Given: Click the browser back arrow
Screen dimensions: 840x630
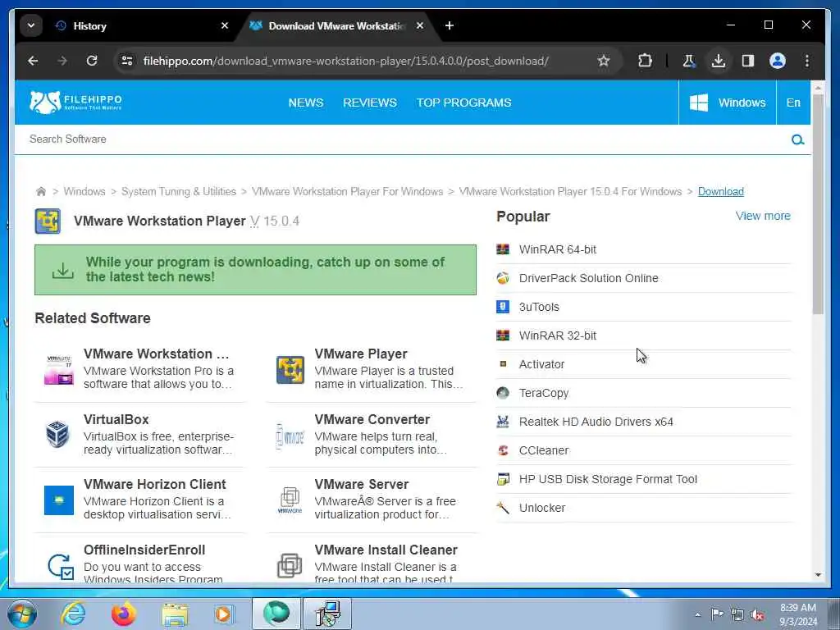Looking at the screenshot, I should [33, 61].
